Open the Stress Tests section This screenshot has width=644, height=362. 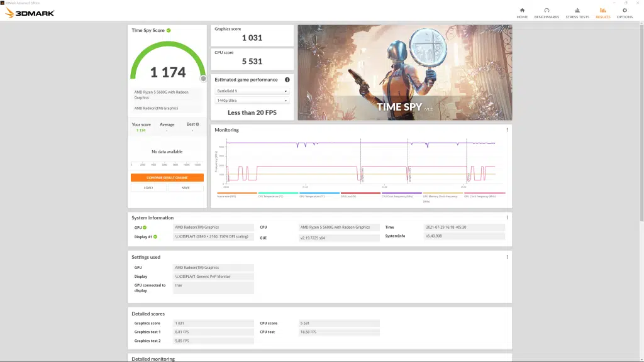577,13
